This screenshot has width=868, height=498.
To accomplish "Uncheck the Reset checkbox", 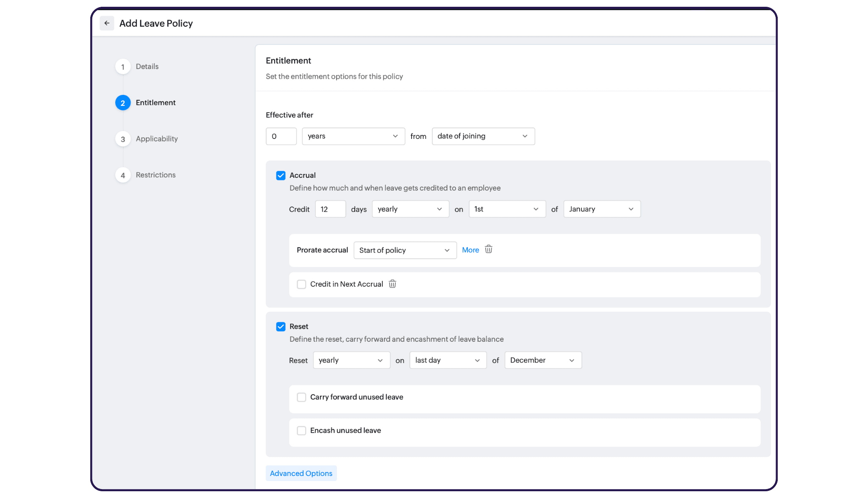I will point(281,326).
